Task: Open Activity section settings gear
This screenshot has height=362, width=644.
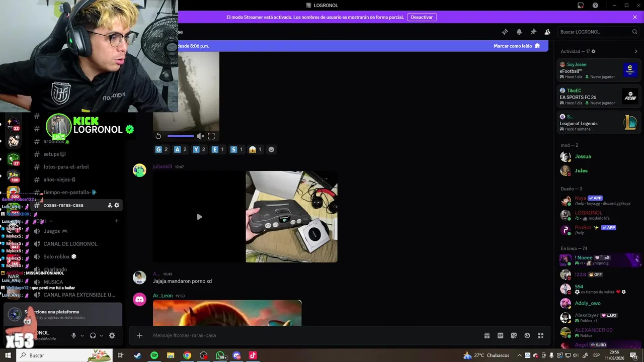Action: pyautogui.click(x=594, y=51)
